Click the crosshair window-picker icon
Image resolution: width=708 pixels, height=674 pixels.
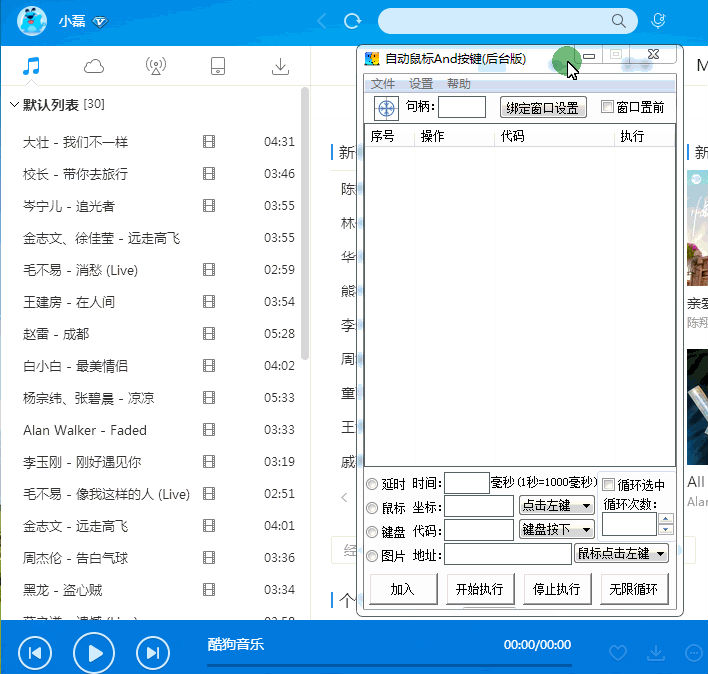(x=386, y=108)
